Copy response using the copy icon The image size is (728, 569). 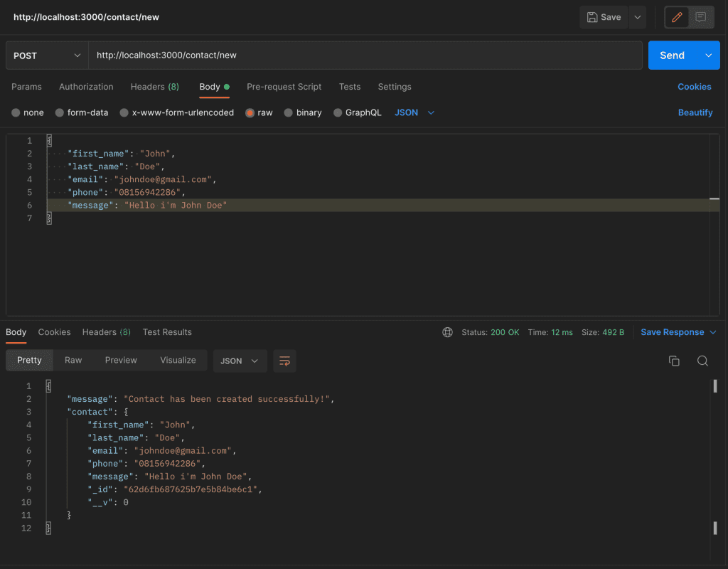point(674,361)
